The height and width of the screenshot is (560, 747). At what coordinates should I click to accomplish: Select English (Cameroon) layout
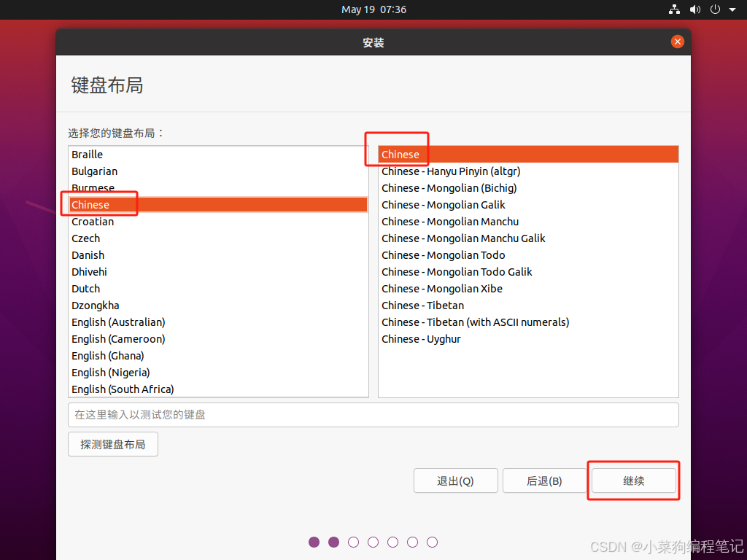218,339
